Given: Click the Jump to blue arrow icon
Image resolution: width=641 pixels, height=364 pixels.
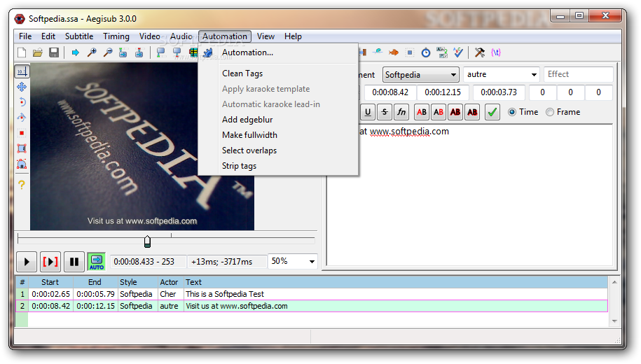Looking at the screenshot, I should (x=75, y=52).
